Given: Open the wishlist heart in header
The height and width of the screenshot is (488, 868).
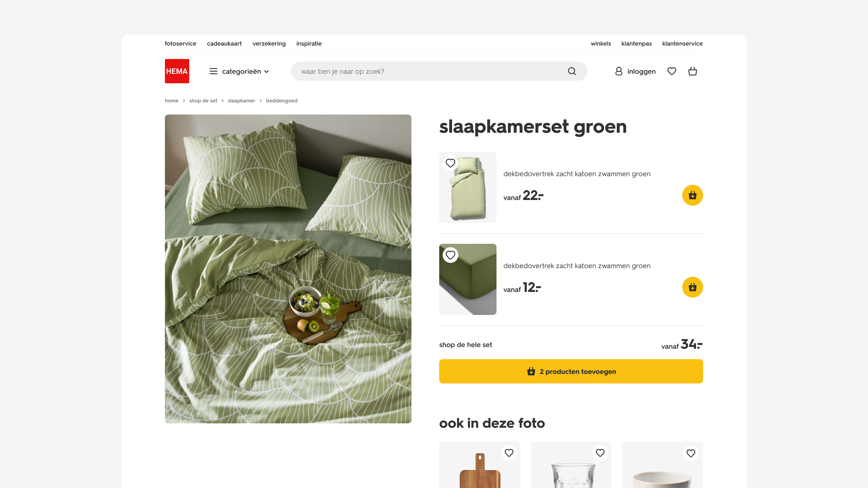Looking at the screenshot, I should tap(672, 71).
